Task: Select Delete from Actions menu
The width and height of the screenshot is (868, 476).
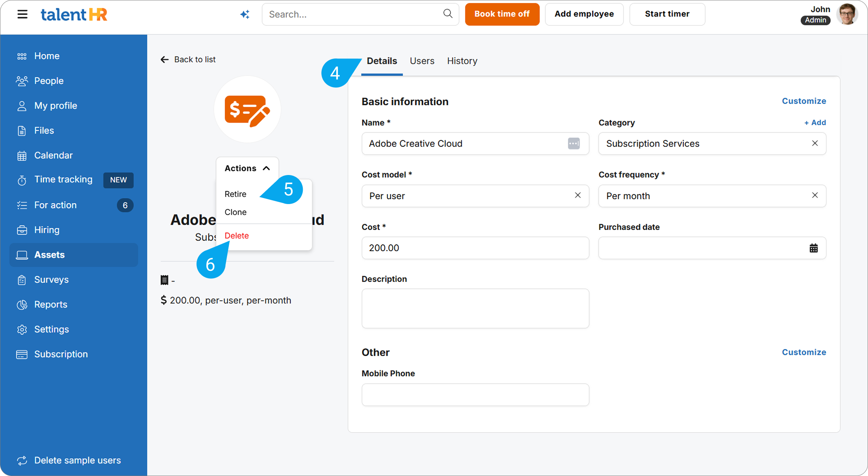Action: (x=236, y=236)
